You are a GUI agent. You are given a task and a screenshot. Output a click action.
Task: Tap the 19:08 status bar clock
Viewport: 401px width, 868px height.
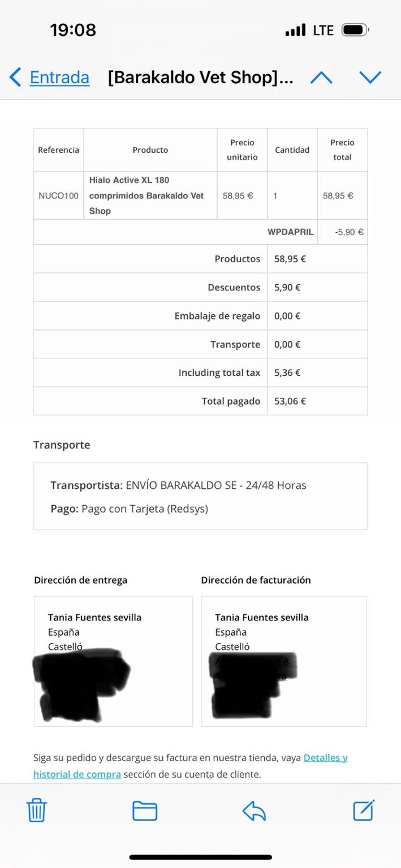[x=73, y=30]
